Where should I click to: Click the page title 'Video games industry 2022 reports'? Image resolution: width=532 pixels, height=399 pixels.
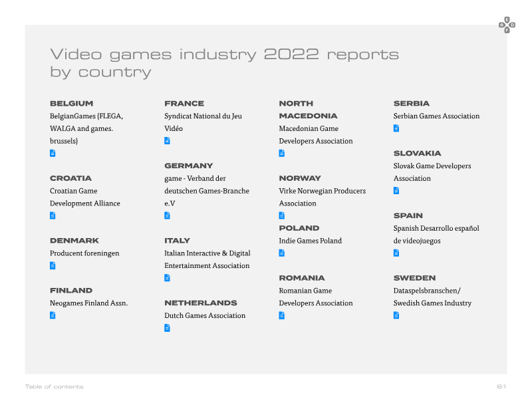225,55
